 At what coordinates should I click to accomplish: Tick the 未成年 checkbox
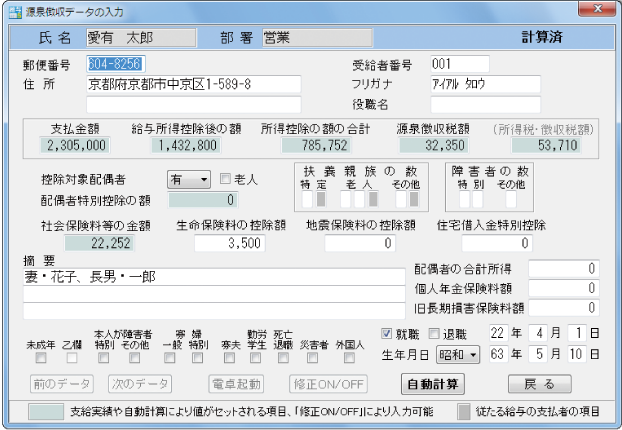(42, 356)
